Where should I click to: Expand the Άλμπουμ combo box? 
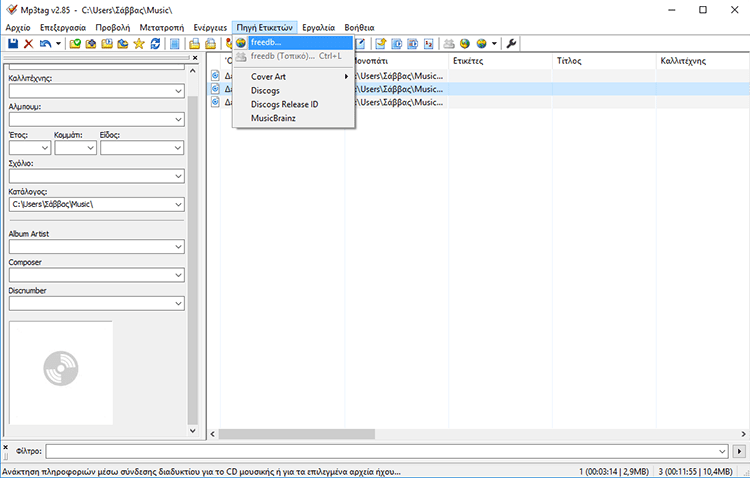(x=178, y=119)
